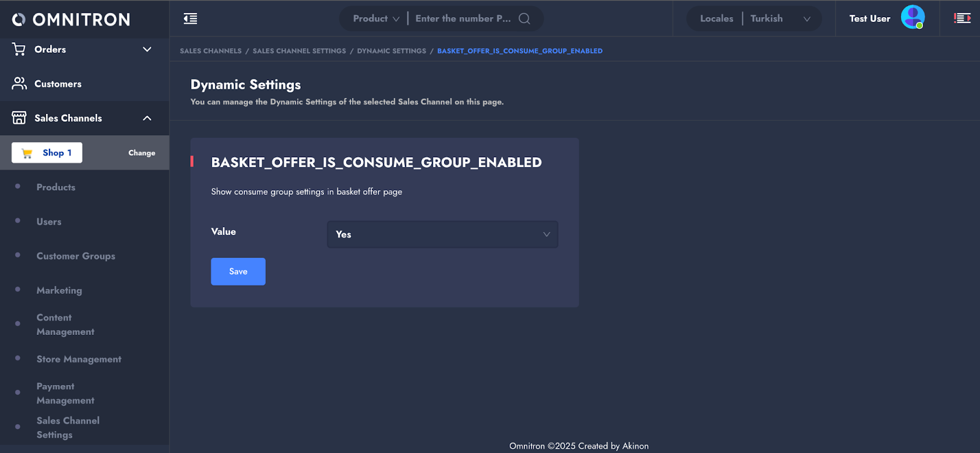
Task: Click the search magnifier icon
Action: point(524,18)
